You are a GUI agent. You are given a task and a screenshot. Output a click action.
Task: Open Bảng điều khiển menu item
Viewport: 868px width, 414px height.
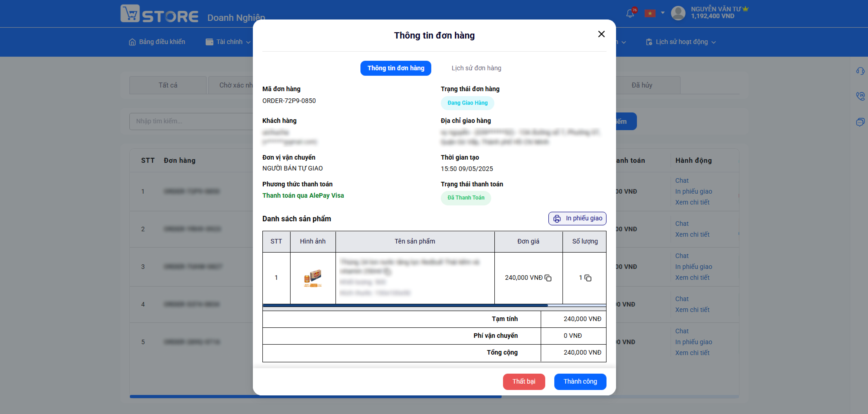tap(157, 42)
